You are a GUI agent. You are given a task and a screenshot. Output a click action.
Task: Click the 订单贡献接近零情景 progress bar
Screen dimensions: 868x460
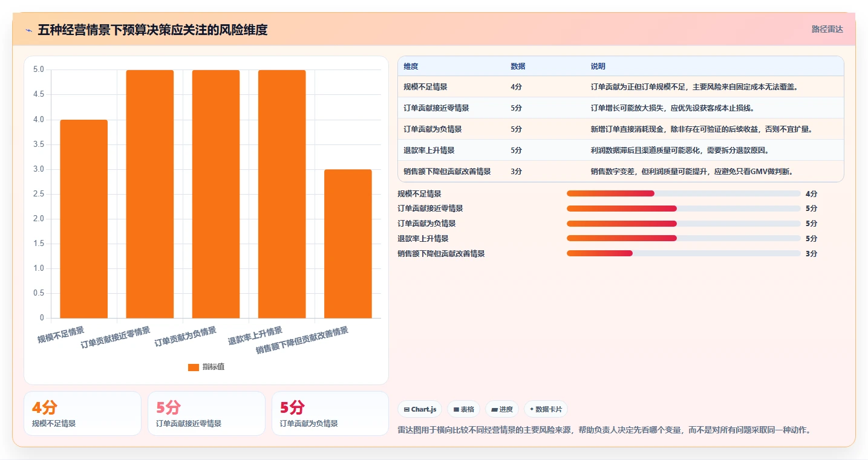(684, 209)
